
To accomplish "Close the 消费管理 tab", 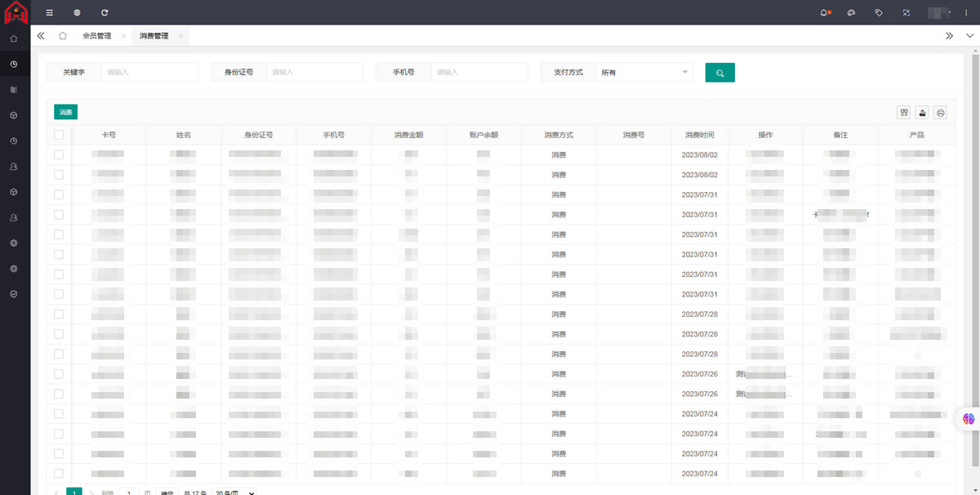I will point(180,36).
